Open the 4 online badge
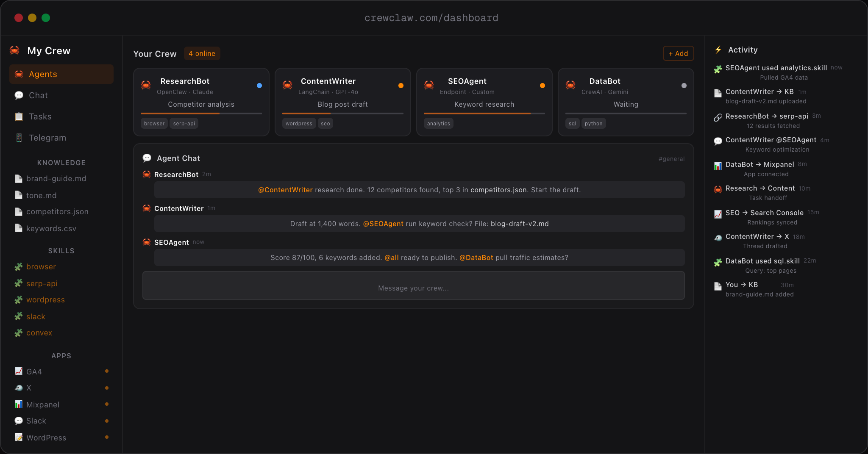Image resolution: width=868 pixels, height=454 pixels. click(x=202, y=53)
